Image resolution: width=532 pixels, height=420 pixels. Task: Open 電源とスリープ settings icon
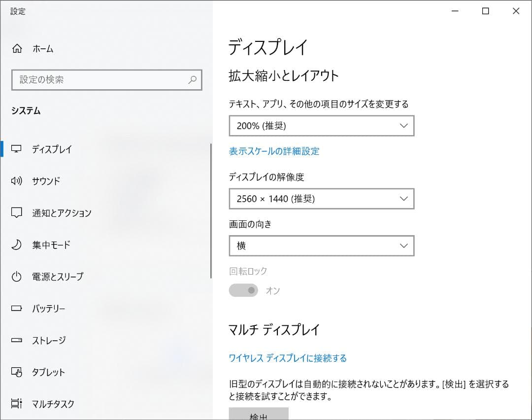coord(16,277)
